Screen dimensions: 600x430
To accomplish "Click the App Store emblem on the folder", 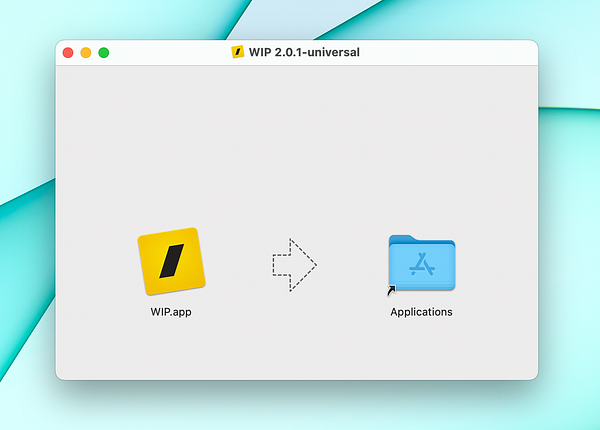I will coord(422,264).
